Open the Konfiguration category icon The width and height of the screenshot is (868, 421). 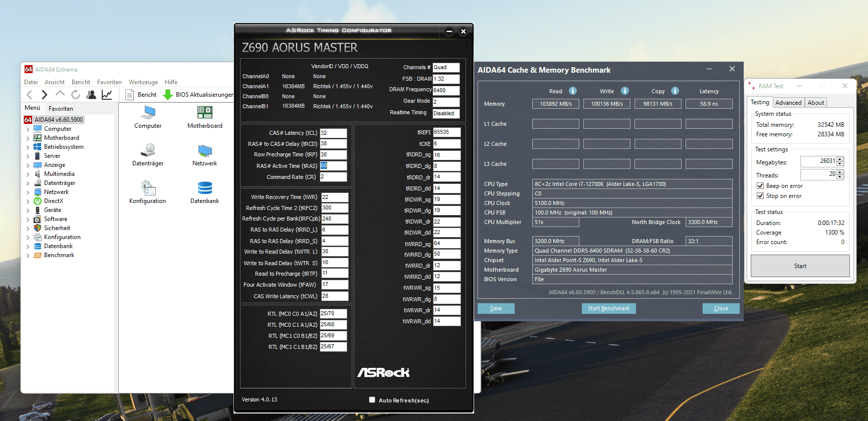(x=148, y=192)
